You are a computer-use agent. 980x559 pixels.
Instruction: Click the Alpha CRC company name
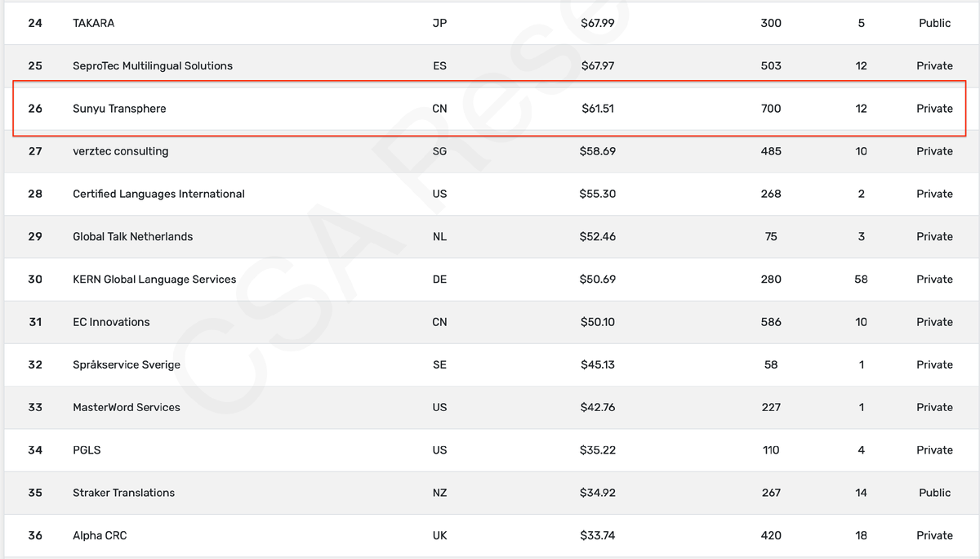click(x=100, y=535)
